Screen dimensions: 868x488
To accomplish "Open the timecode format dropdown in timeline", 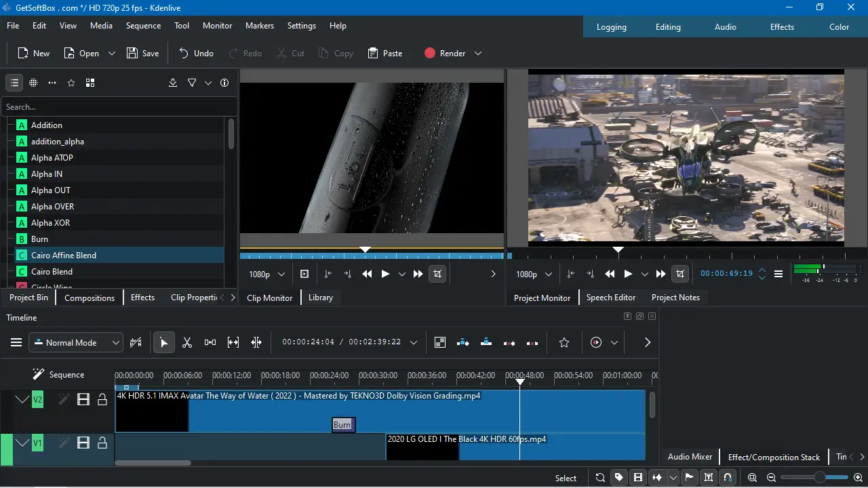I will coord(414,342).
